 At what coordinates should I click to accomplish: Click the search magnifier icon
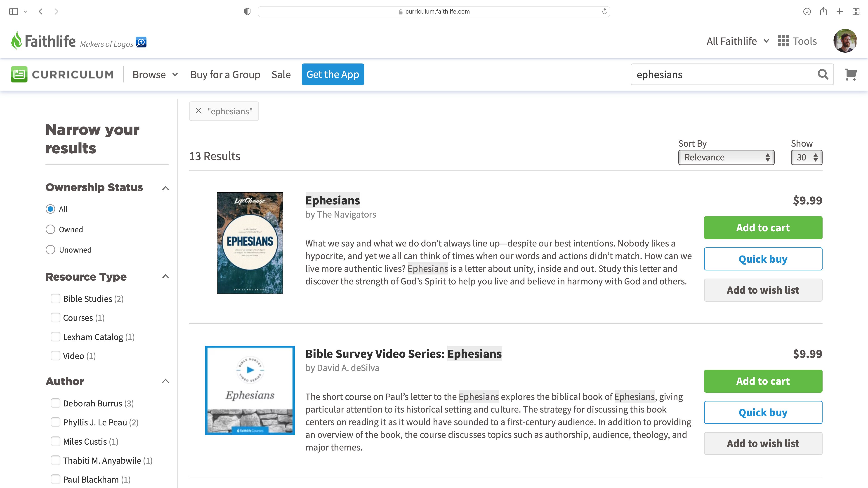823,74
